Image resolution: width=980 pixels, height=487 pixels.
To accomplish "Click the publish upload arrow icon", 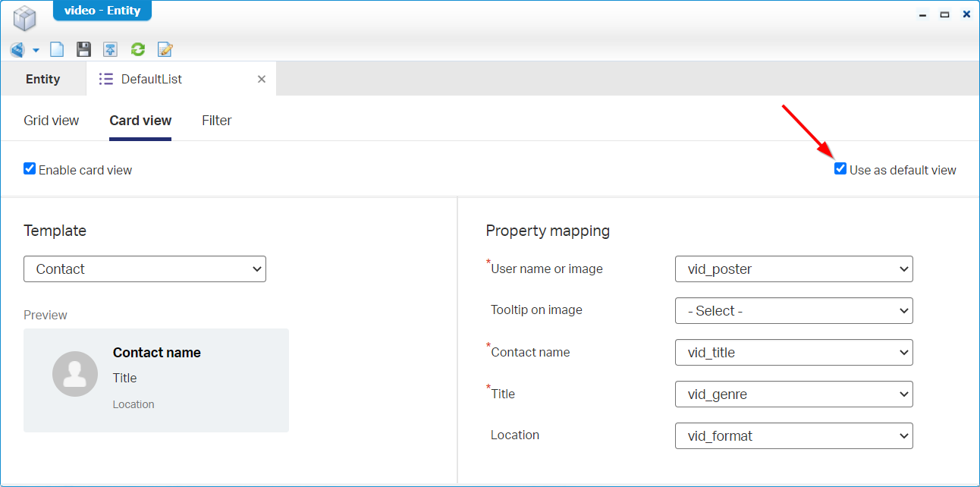I will pos(111,50).
